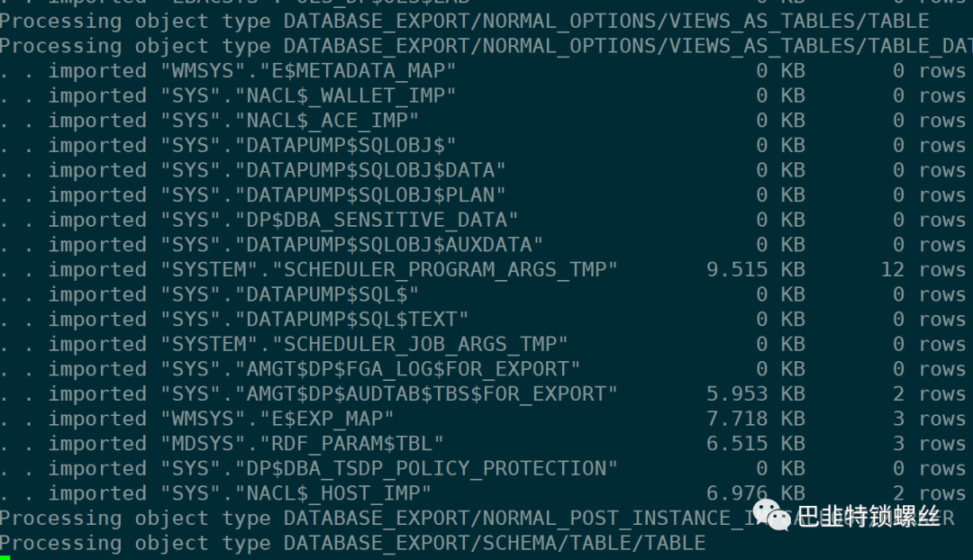Click the "DATAPUMP$SQLOBJ$AUXDATA" table name

[x=389, y=245]
